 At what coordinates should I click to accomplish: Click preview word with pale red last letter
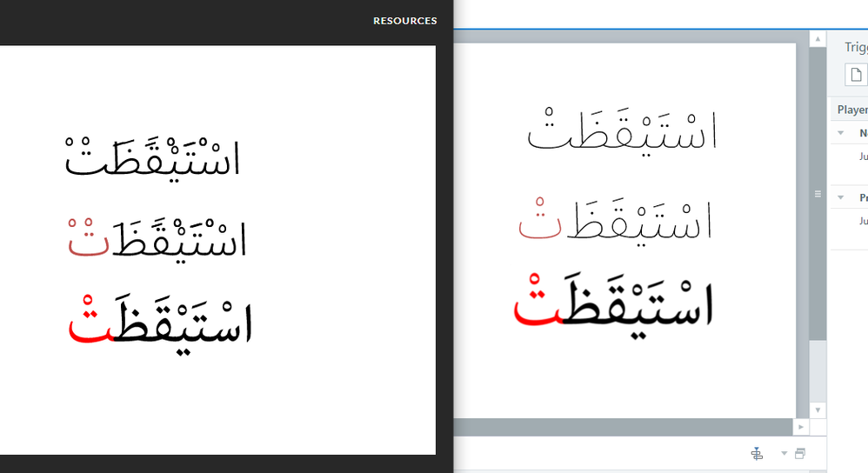[x=157, y=239]
